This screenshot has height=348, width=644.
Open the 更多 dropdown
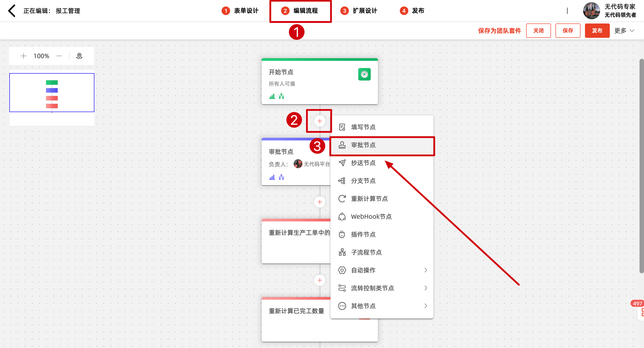(x=624, y=31)
